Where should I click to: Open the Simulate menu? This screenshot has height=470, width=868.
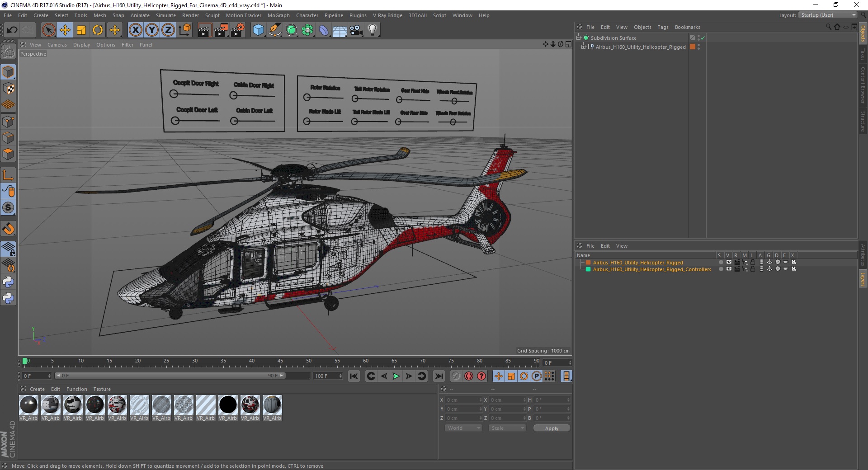click(x=165, y=15)
